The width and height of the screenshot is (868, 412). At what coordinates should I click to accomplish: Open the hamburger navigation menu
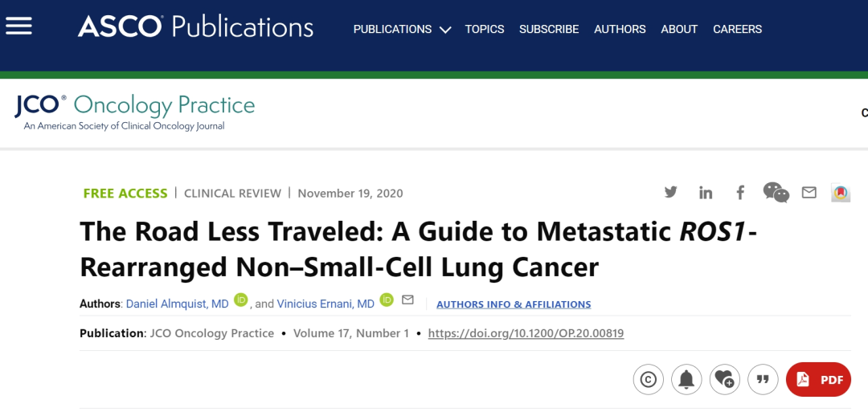(18, 27)
